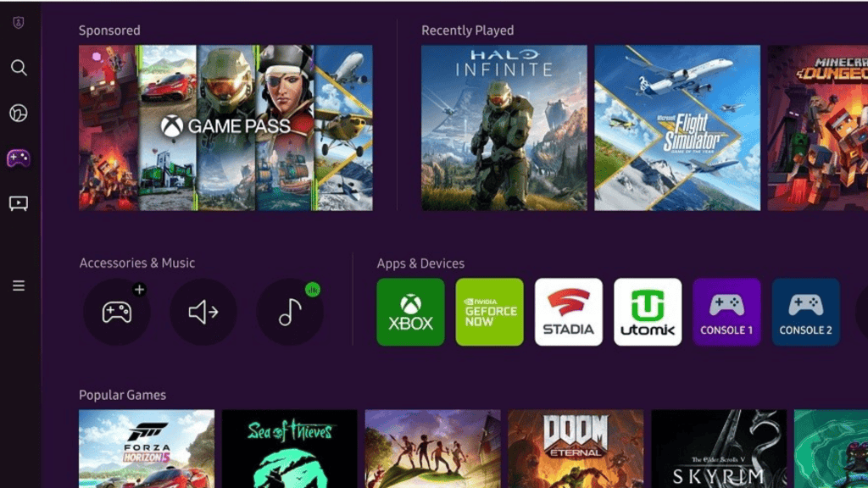Open the audio output settings icon
The width and height of the screenshot is (868, 488).
(203, 312)
